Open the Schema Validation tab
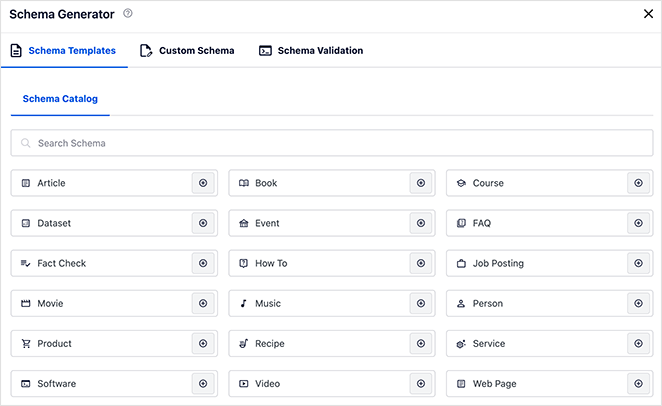Screen dimensions: 662x406 [311, 51]
